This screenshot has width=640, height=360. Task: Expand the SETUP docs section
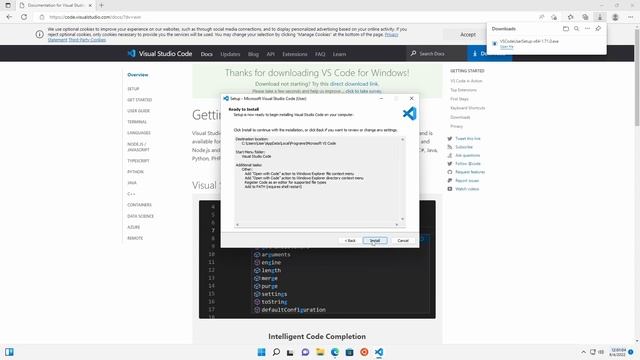133,89
